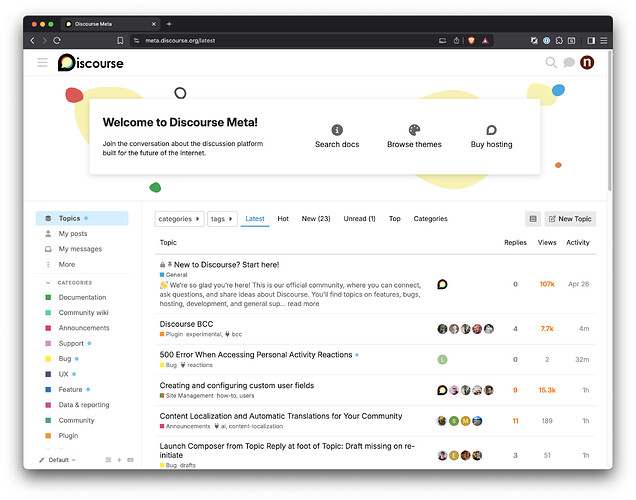Open Creating and configuring custom user fields topic
This screenshot has width=636, height=500.
237,385
